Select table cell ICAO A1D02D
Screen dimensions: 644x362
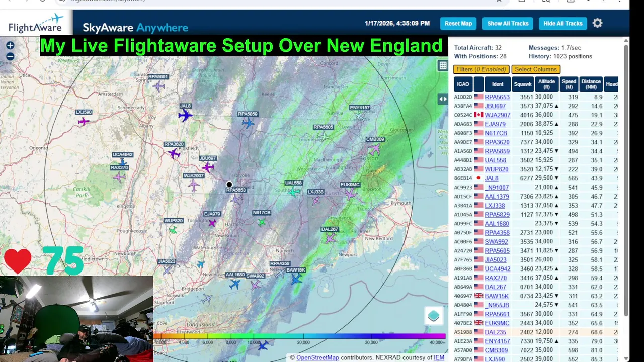click(x=463, y=97)
